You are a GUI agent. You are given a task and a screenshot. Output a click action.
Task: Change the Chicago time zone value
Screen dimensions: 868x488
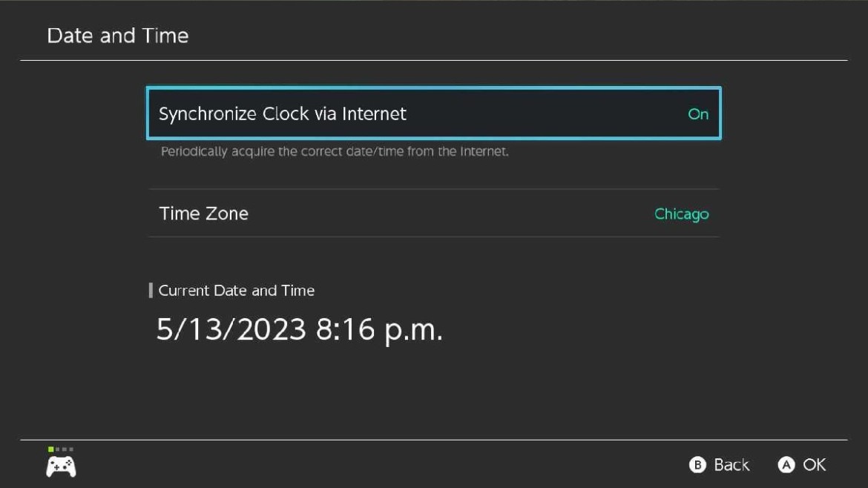681,214
